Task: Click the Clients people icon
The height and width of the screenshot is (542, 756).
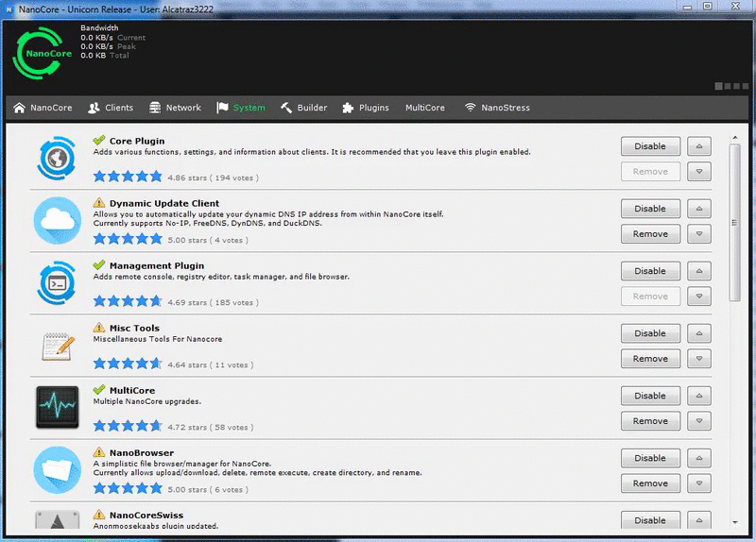Action: coord(94,108)
